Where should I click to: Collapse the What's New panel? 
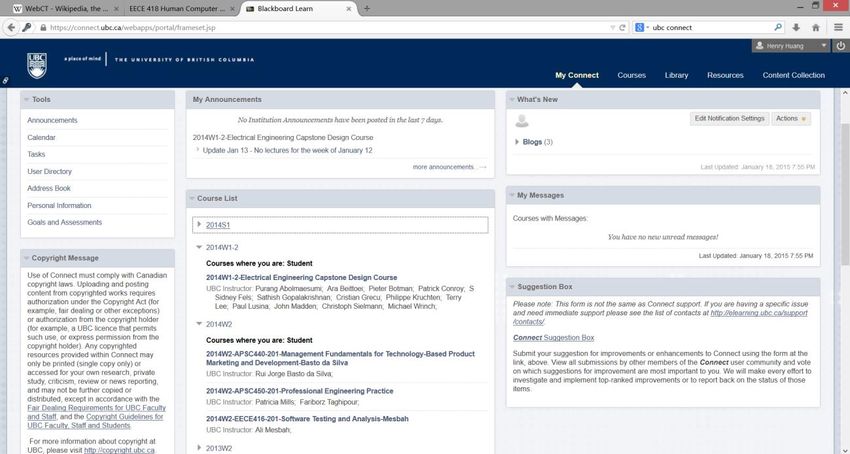coord(511,99)
